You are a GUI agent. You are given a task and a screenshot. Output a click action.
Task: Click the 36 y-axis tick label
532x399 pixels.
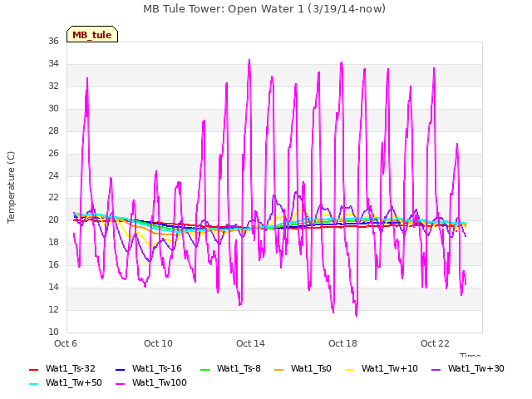pos(53,42)
